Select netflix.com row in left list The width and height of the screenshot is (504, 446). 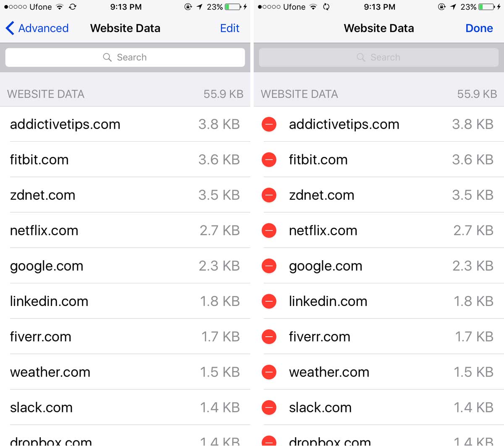125,230
